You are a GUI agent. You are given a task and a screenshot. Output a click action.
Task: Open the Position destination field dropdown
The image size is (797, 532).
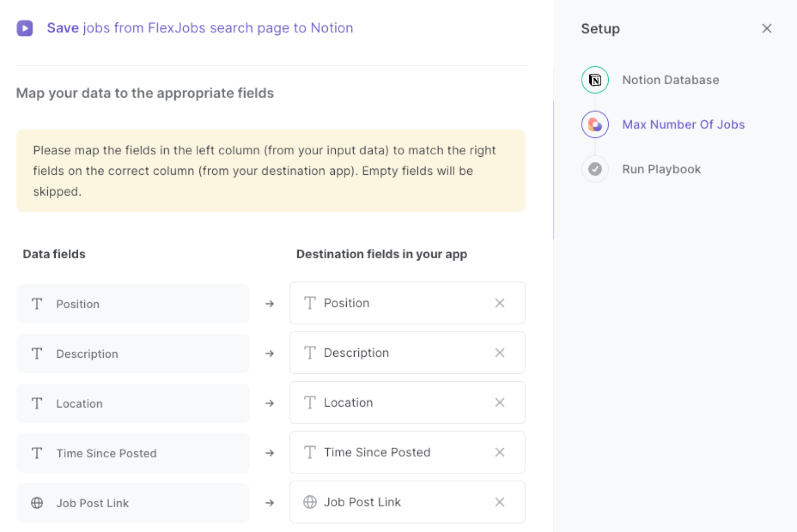[x=407, y=303]
